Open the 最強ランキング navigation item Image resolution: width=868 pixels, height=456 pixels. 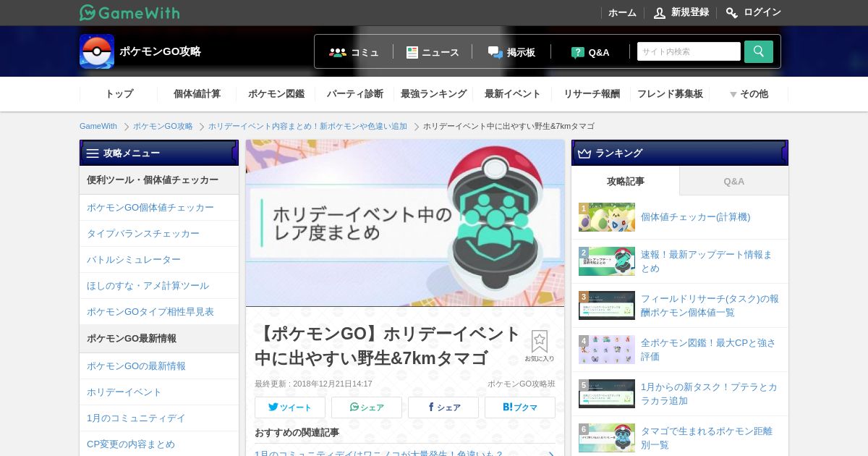click(434, 94)
